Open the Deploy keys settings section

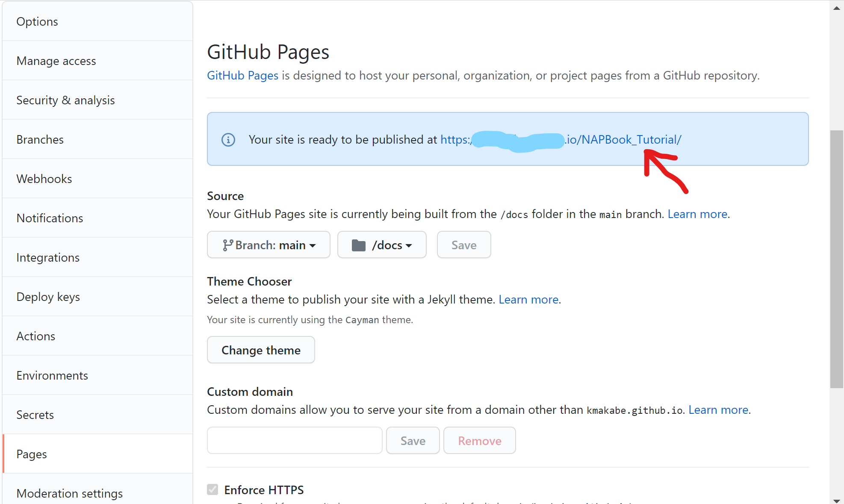tap(48, 297)
